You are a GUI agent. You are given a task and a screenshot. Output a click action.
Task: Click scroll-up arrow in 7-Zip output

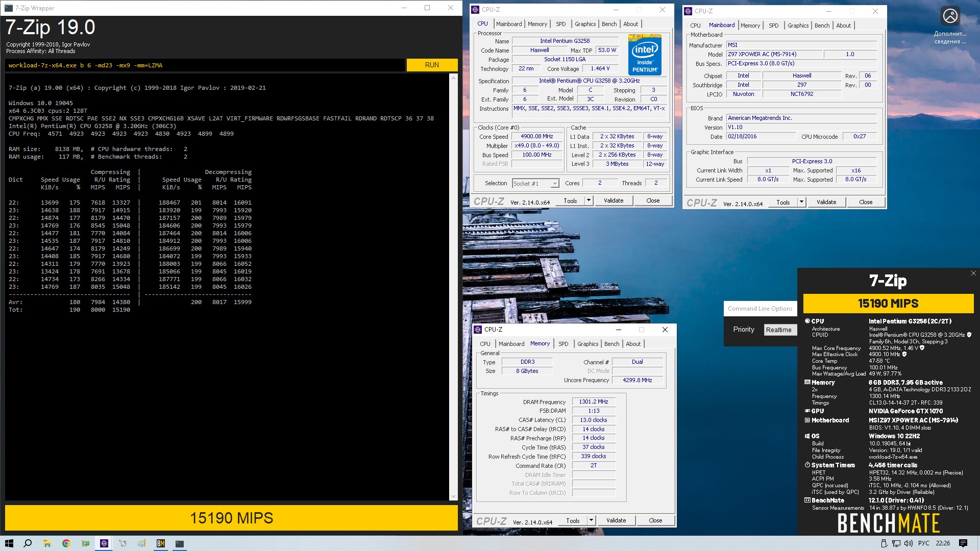coord(453,78)
